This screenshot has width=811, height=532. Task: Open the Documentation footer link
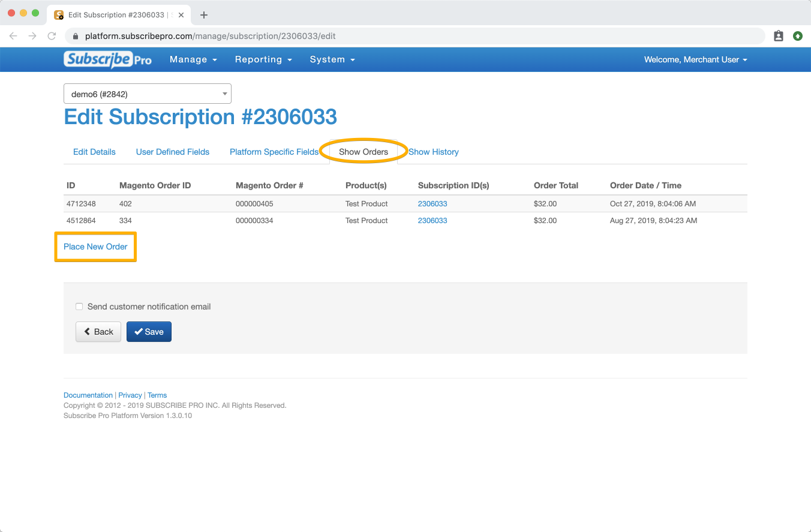pyautogui.click(x=88, y=395)
